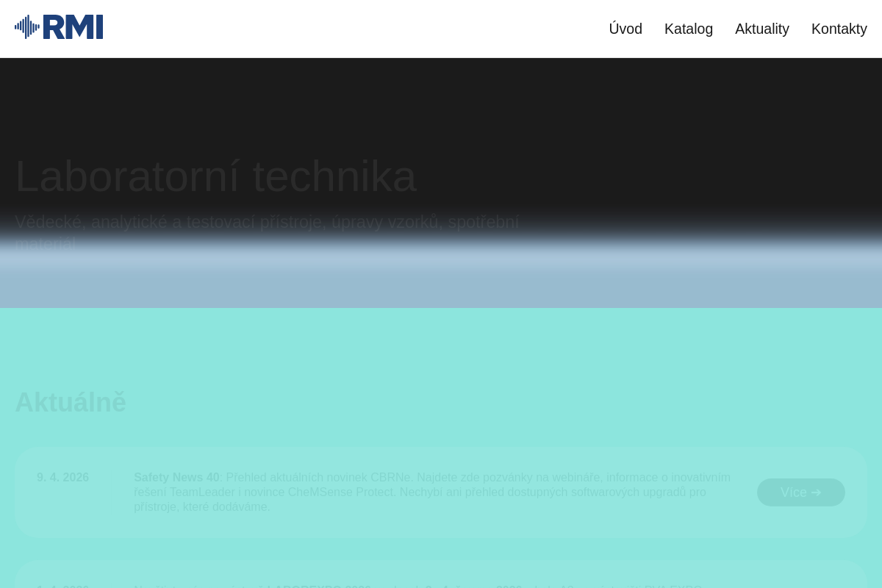This screenshot has width=882, height=588.
Task: Select the Laboratorní technika heading
Action: pos(215,176)
